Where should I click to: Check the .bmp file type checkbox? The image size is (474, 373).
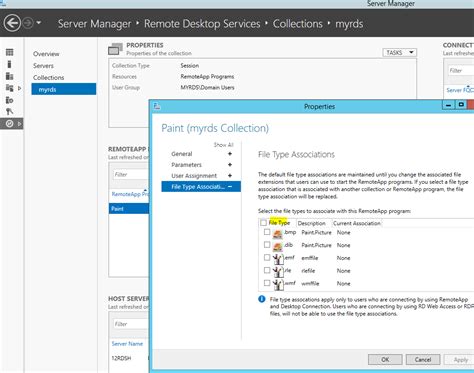point(267,232)
